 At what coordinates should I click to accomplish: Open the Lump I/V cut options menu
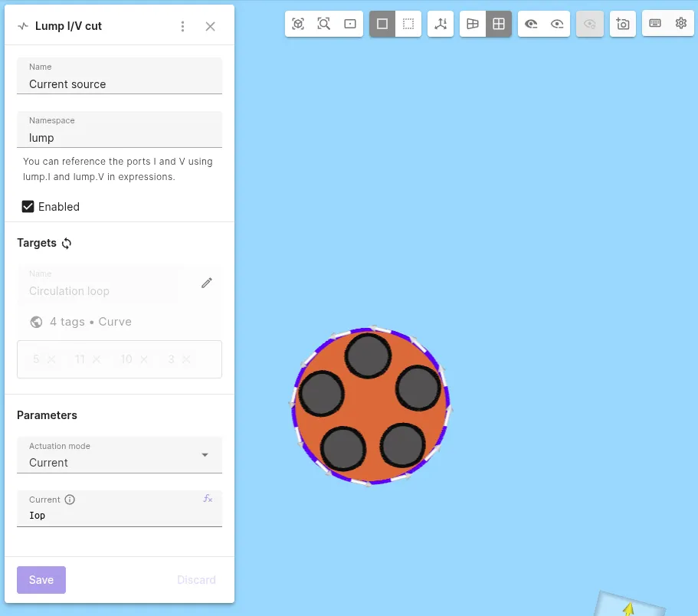[182, 26]
